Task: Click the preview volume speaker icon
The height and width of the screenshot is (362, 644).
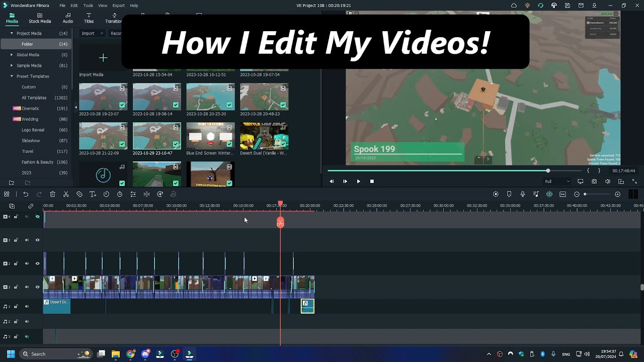Action: click(x=608, y=182)
